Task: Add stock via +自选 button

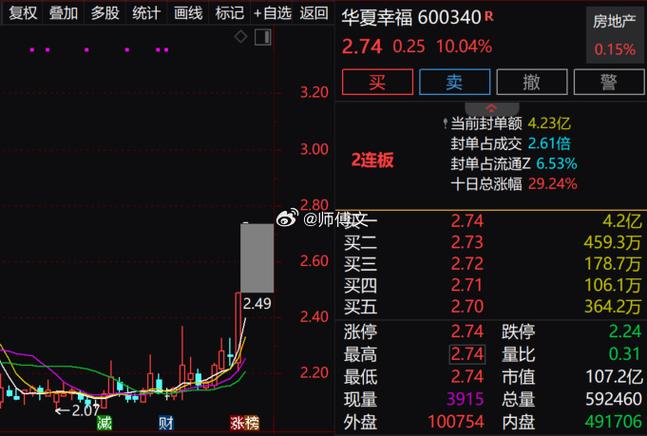Action: [x=272, y=13]
